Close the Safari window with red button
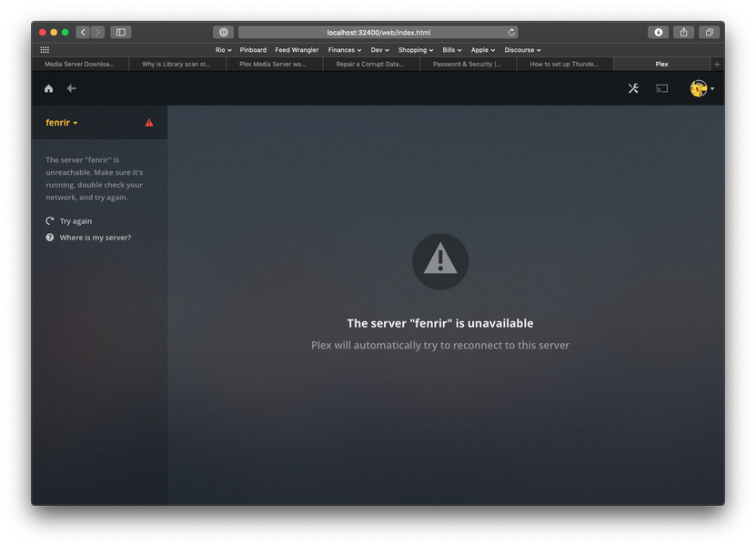Image resolution: width=756 pixels, height=547 pixels. coord(43,33)
